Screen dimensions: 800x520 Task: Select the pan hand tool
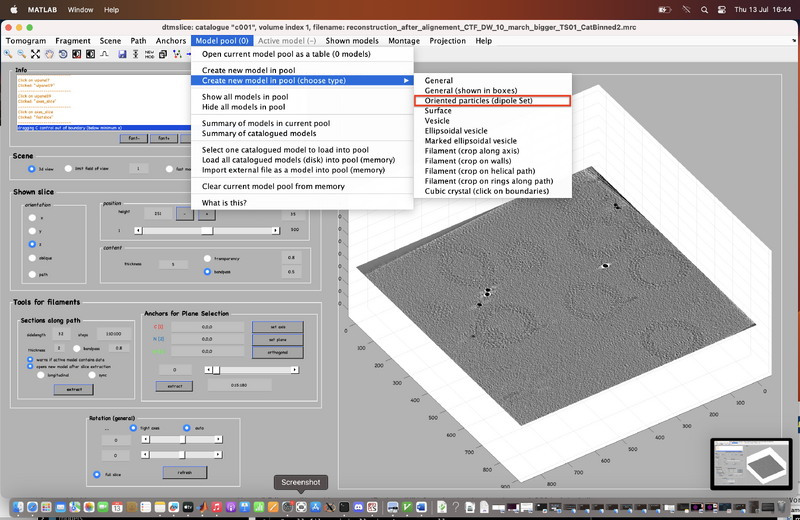(x=50, y=54)
